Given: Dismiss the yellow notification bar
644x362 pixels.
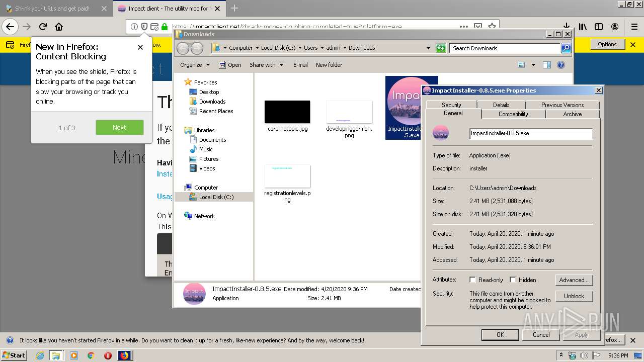Looking at the screenshot, I should pos(633,44).
